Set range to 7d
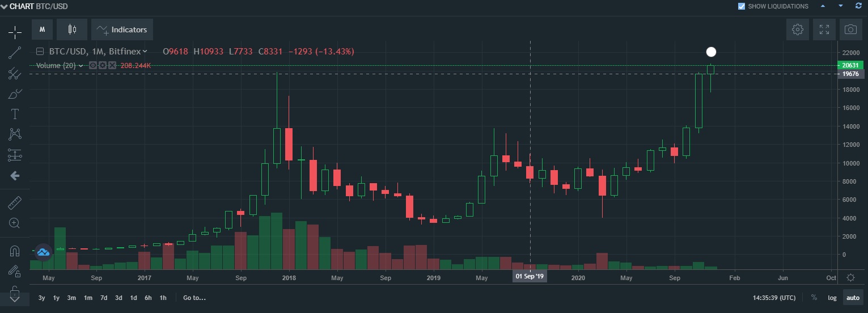868x313 pixels. point(104,298)
